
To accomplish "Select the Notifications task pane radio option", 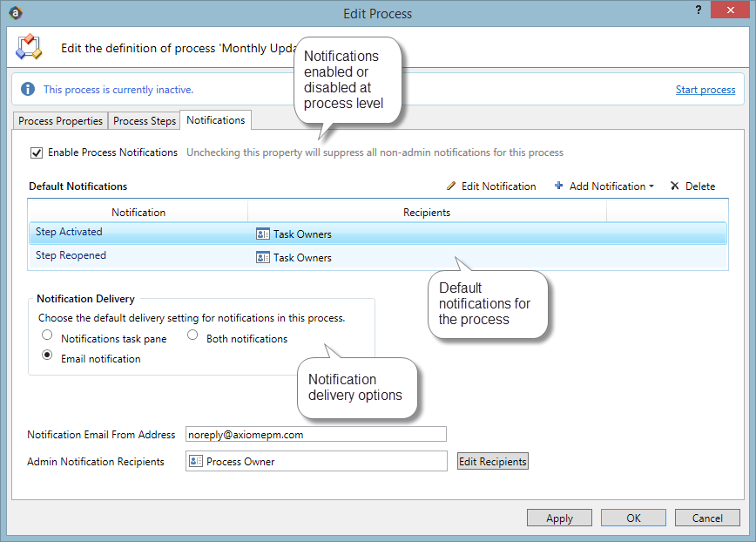I will pyautogui.click(x=47, y=336).
